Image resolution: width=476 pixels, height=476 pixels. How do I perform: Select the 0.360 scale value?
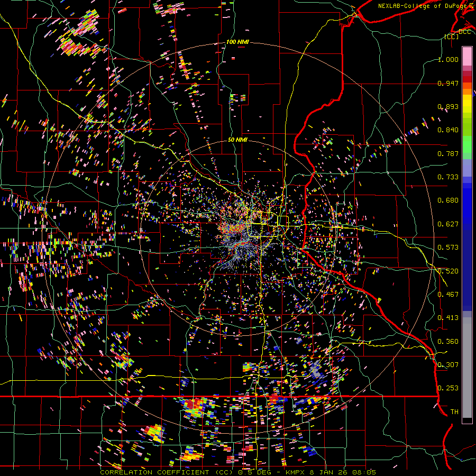[448, 342]
